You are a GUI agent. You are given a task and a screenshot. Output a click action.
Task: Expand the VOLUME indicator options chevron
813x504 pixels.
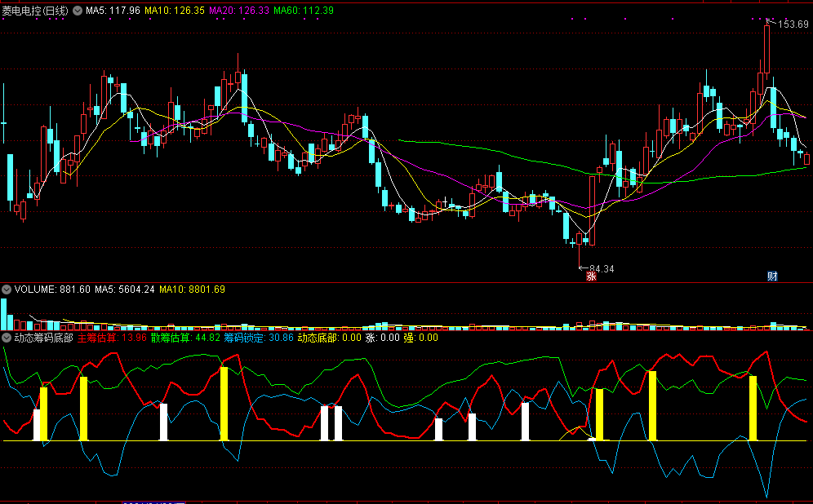tap(7, 290)
